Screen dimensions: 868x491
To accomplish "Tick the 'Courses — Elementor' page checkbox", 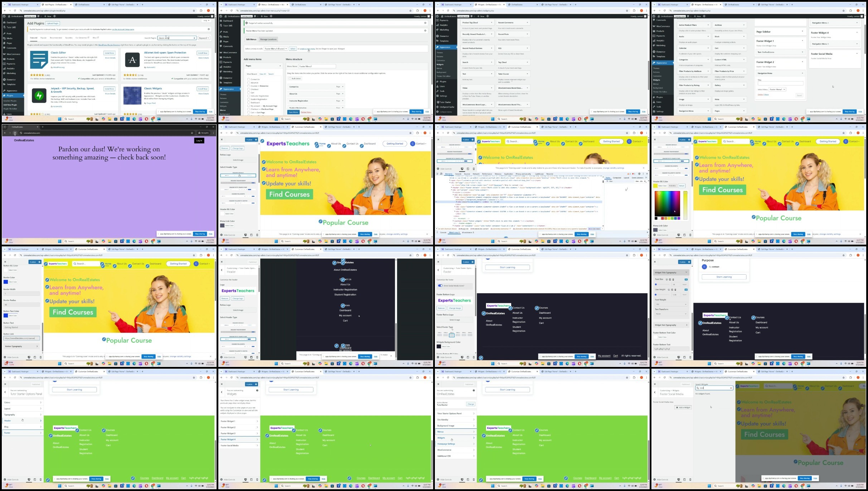I will click(248, 86).
